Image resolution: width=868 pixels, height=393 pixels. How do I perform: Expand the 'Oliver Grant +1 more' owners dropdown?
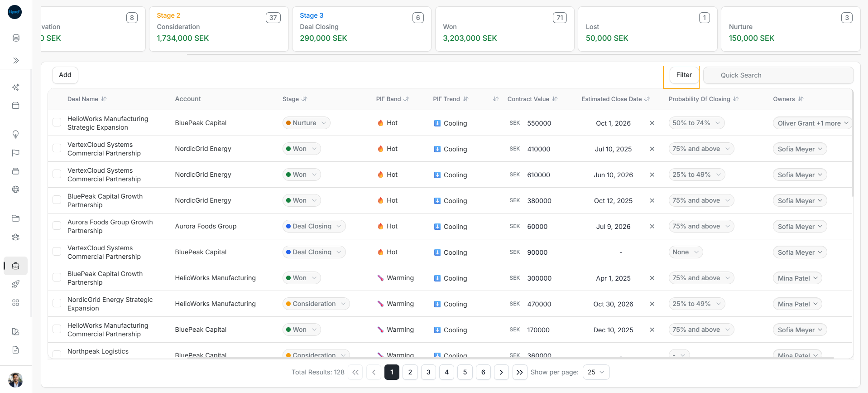812,123
